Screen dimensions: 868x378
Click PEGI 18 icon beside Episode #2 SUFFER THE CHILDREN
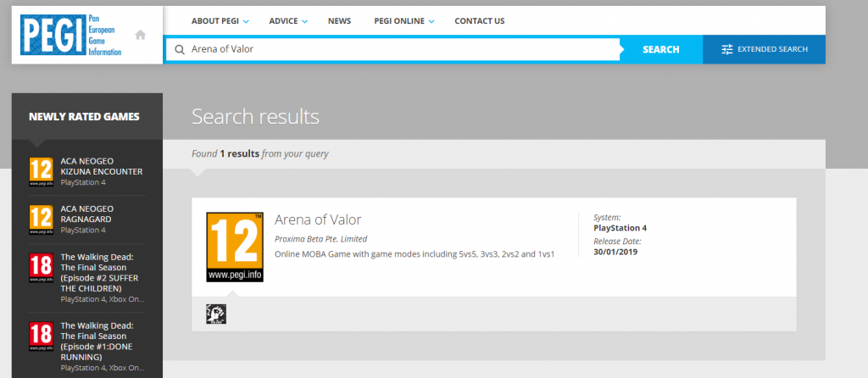(41, 269)
